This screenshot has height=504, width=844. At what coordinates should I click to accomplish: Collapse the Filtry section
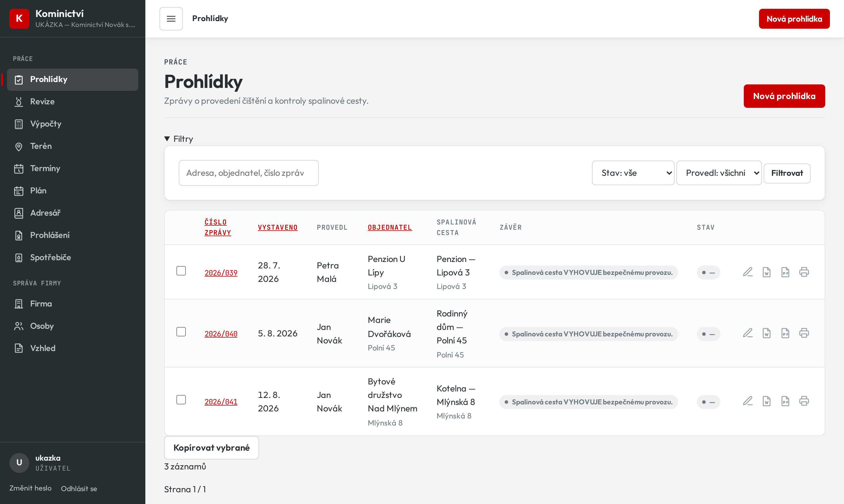point(179,139)
